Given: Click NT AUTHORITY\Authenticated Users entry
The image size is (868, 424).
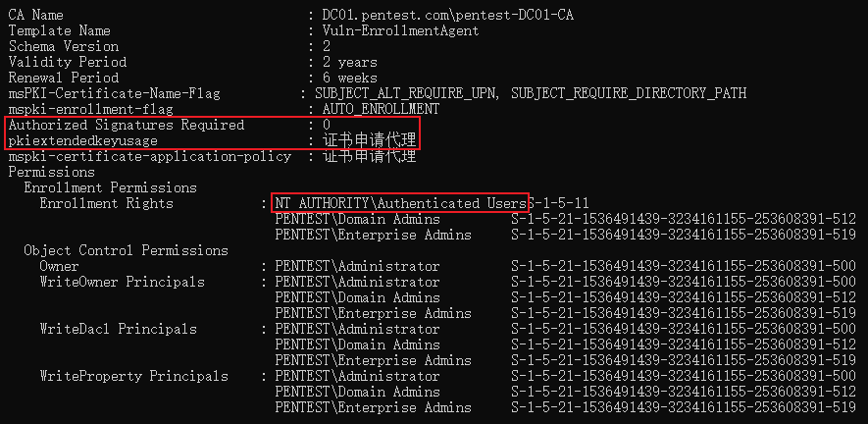Looking at the screenshot, I should coord(400,203).
